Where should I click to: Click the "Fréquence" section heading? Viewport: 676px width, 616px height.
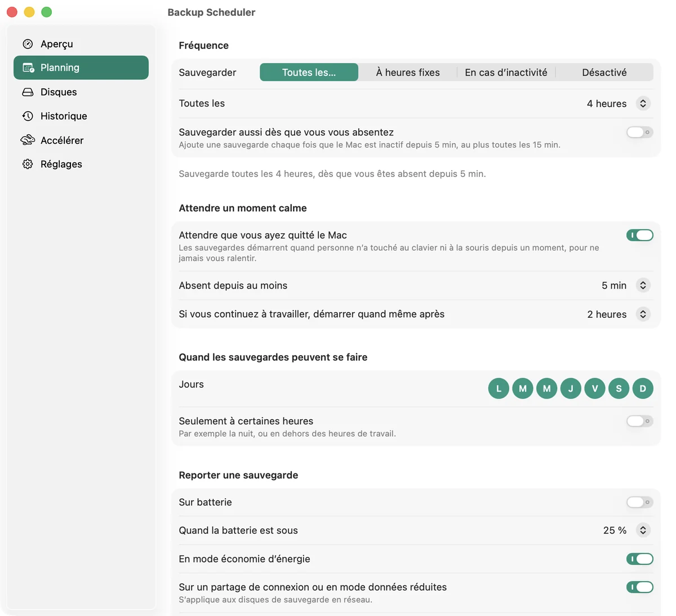204,46
